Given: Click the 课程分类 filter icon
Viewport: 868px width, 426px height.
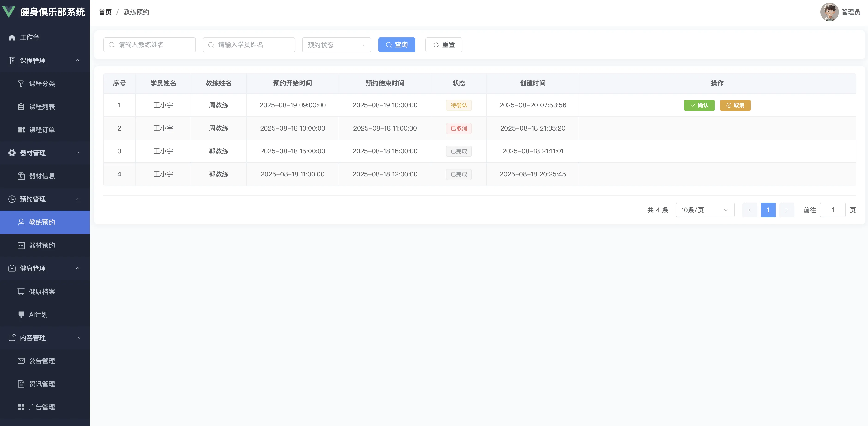Looking at the screenshot, I should tap(21, 84).
